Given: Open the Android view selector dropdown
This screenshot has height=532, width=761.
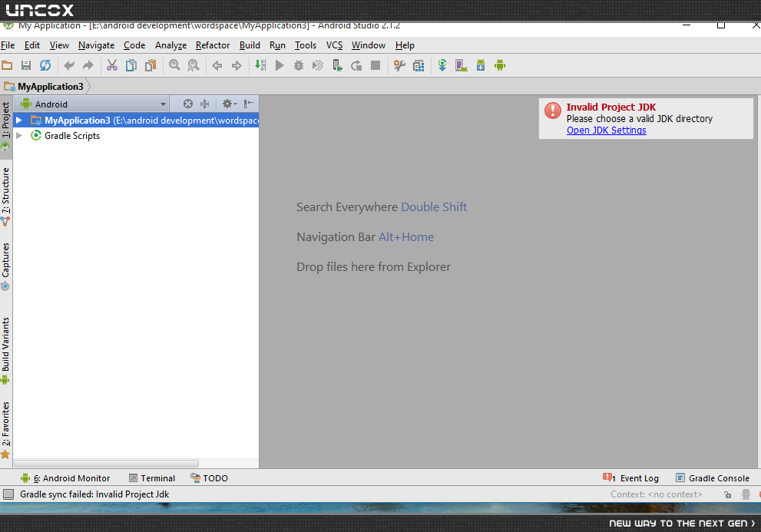Looking at the screenshot, I should (91, 104).
